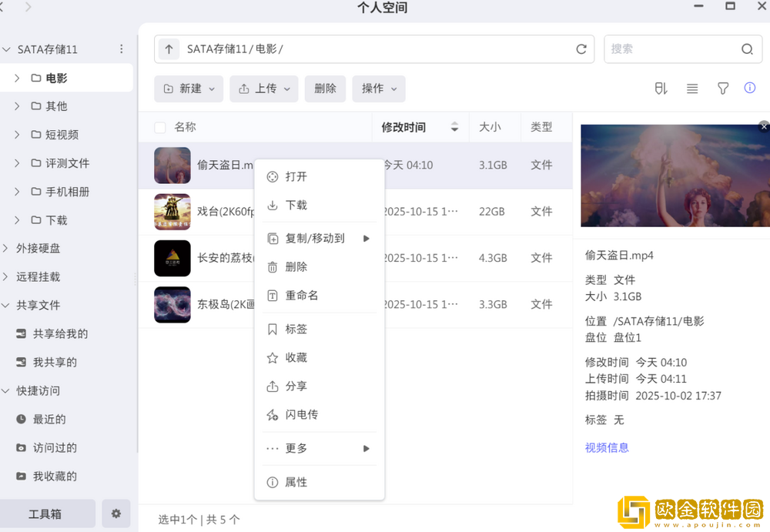This screenshot has height=532, width=770.
Task: Select 下载 in the context menu
Action: 296,206
